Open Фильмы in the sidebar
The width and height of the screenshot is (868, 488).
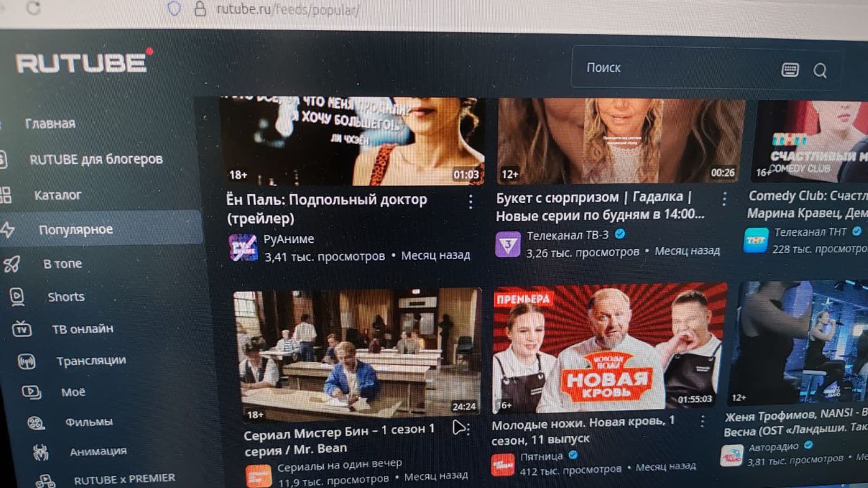[89, 422]
